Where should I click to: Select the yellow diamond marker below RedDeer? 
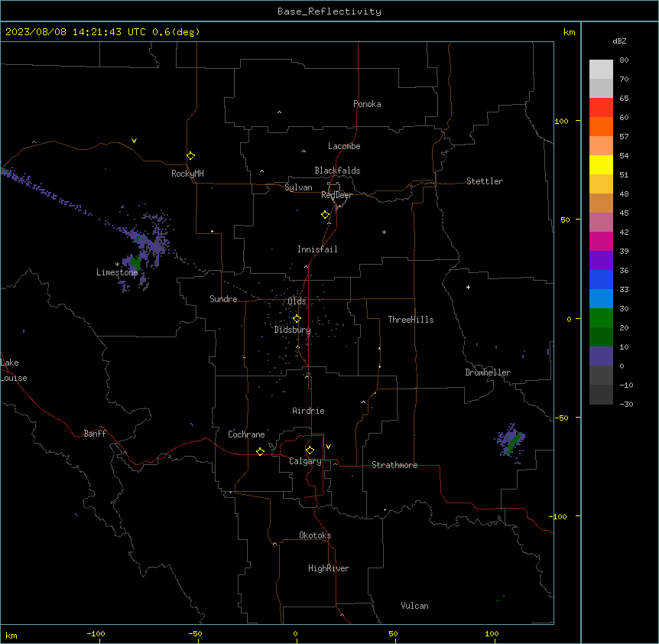(326, 215)
